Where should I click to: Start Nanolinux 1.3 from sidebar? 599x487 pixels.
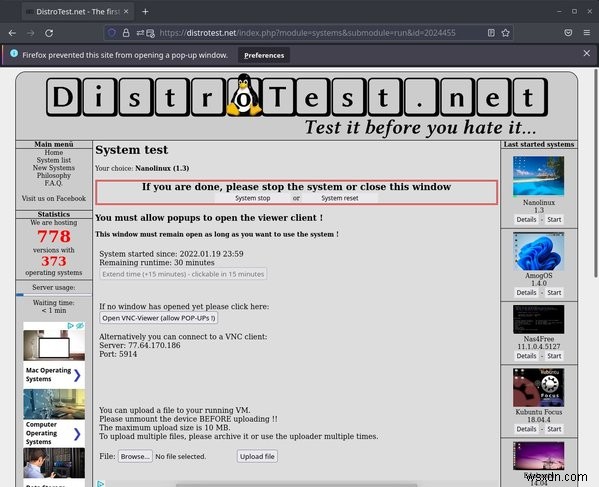[x=554, y=219]
